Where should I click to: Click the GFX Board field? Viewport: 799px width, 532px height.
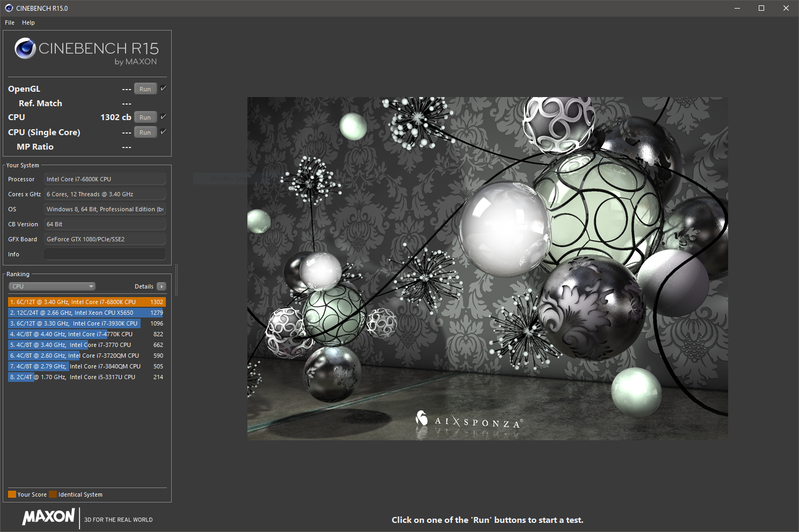click(x=105, y=239)
